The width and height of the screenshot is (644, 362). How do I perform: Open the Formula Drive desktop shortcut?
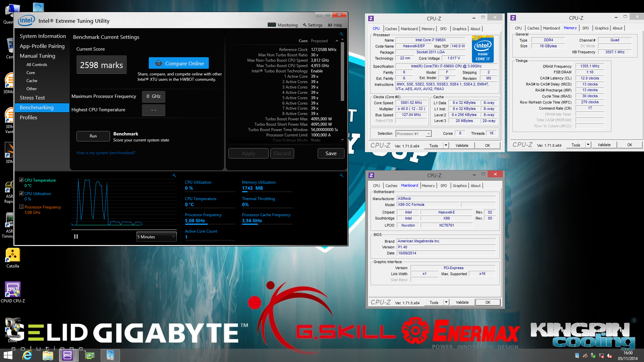[13, 330]
